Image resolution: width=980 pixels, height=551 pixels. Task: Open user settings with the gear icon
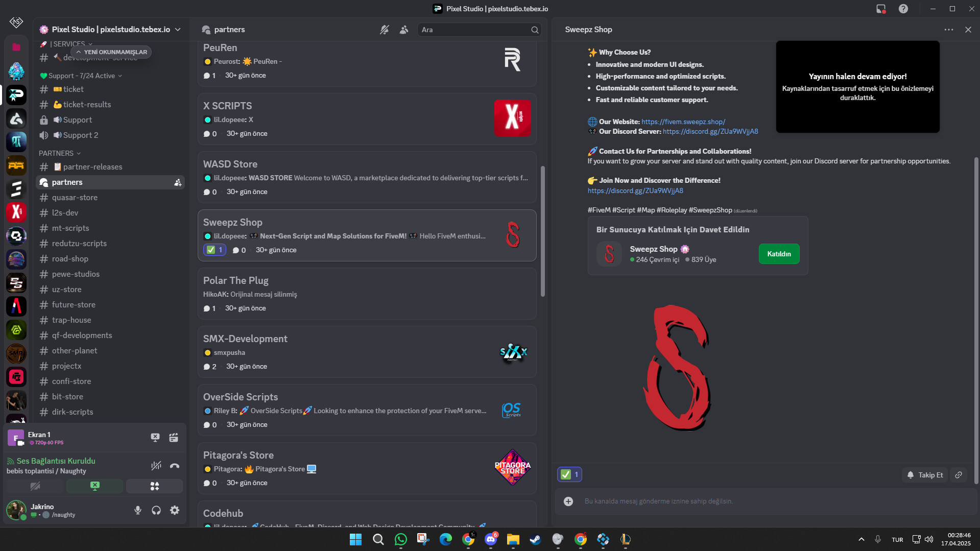(x=174, y=510)
